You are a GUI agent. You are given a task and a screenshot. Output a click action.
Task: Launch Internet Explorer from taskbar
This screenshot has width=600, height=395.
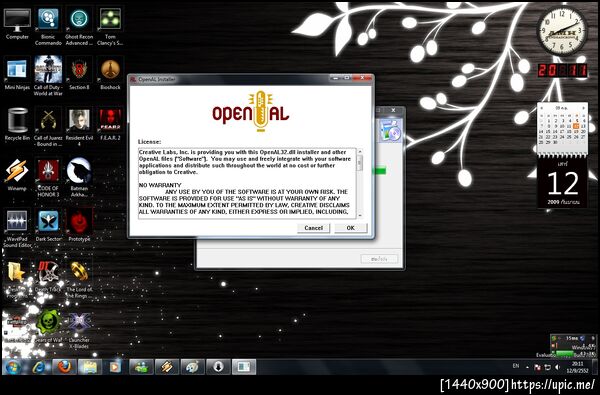tap(39, 367)
